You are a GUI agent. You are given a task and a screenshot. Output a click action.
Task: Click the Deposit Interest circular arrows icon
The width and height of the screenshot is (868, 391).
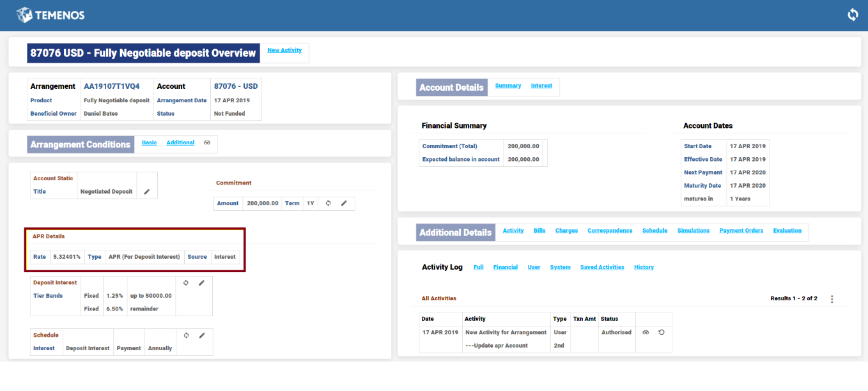[185, 282]
